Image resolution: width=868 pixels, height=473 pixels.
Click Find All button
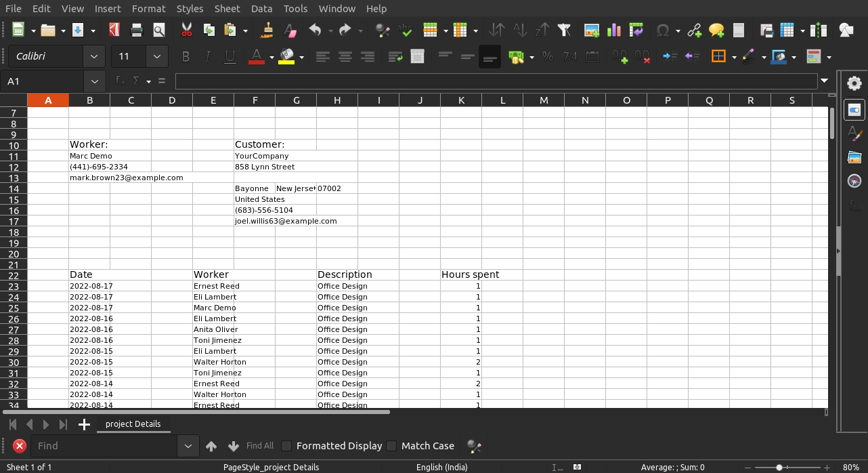260,446
